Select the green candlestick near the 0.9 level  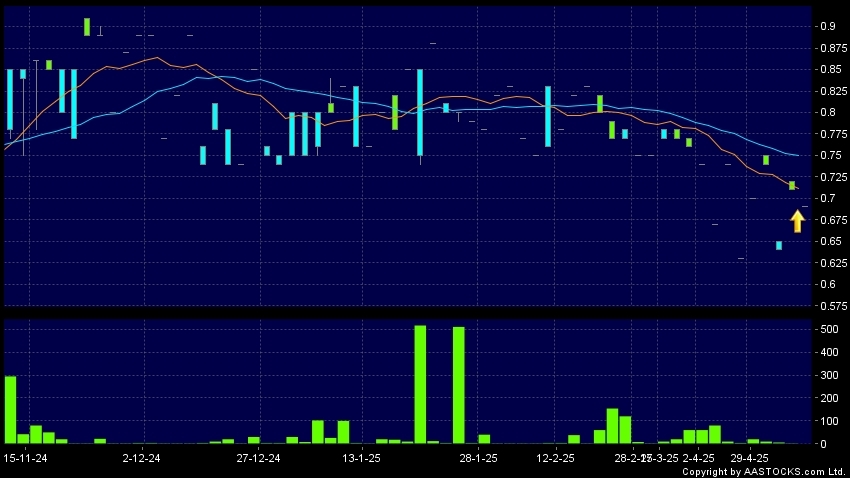tap(87, 27)
